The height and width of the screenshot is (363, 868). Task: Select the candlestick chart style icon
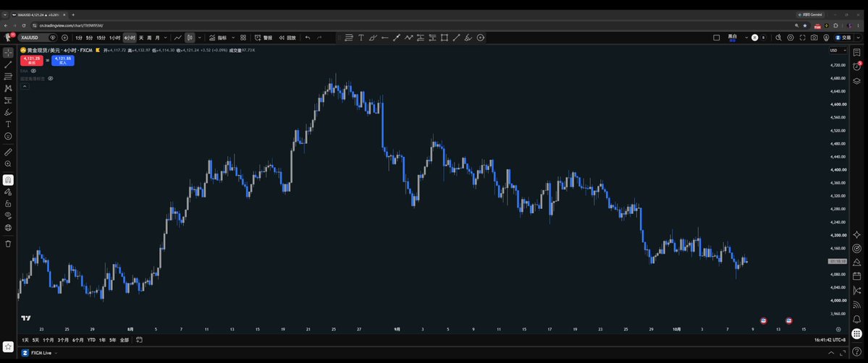point(190,38)
